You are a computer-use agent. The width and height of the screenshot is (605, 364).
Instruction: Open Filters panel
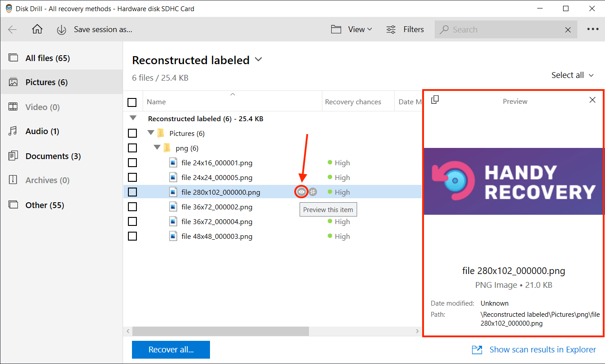coord(414,29)
